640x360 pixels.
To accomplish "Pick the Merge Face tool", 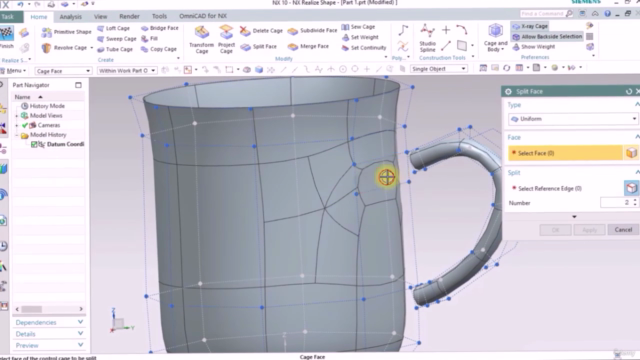I will [309, 47].
